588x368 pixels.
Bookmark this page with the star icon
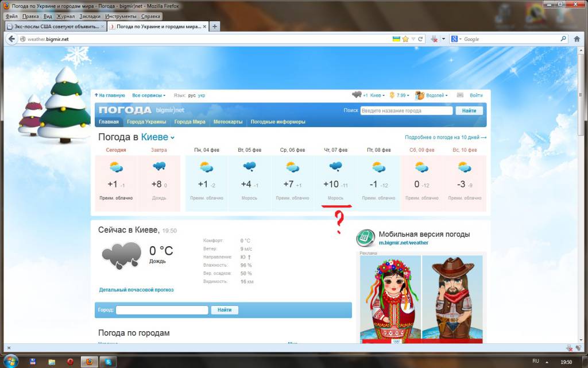[405, 39]
